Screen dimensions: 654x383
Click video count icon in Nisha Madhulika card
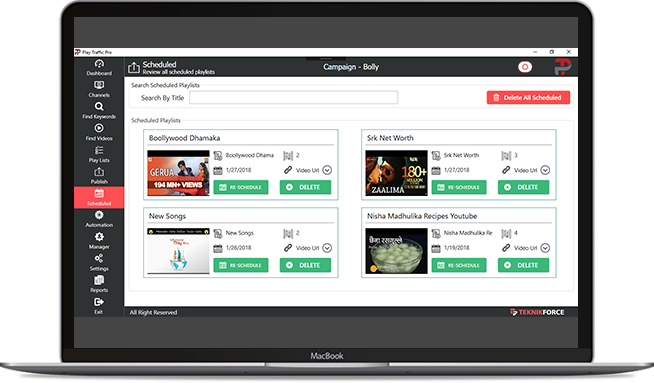point(506,234)
